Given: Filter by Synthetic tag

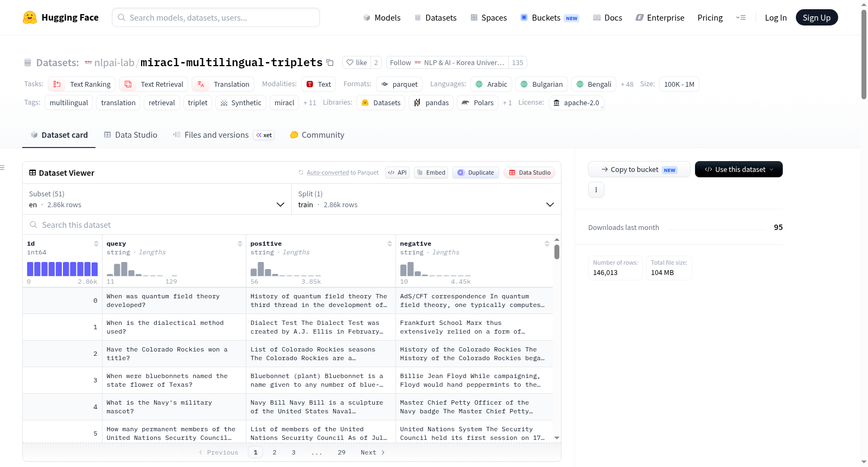Looking at the screenshot, I should [241, 103].
